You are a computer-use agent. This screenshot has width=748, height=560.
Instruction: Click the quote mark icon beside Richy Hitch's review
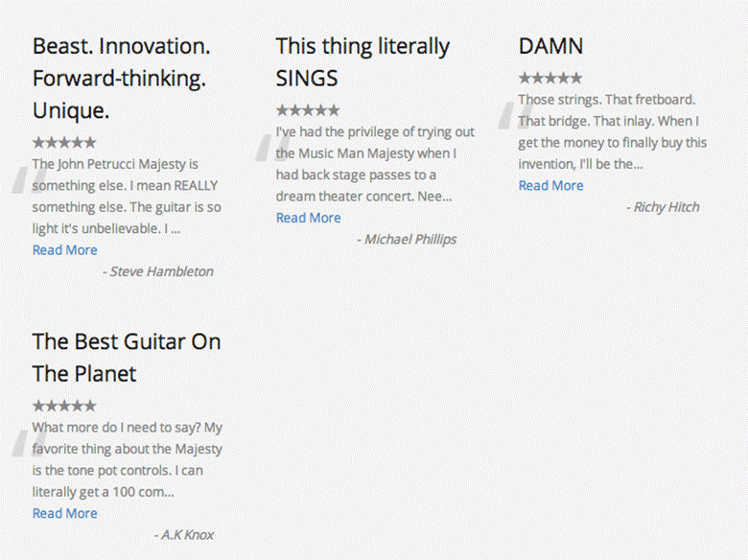point(516,115)
